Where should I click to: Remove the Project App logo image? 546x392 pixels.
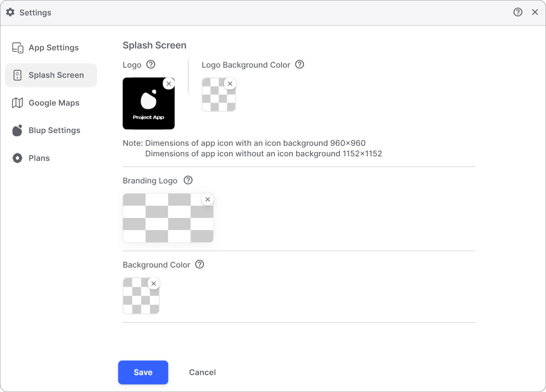coord(169,84)
